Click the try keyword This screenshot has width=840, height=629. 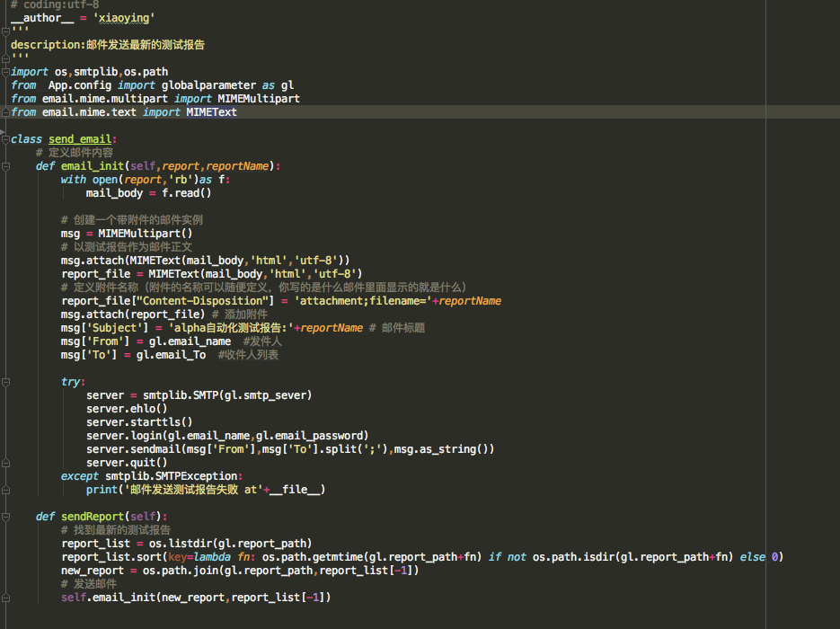pos(70,382)
